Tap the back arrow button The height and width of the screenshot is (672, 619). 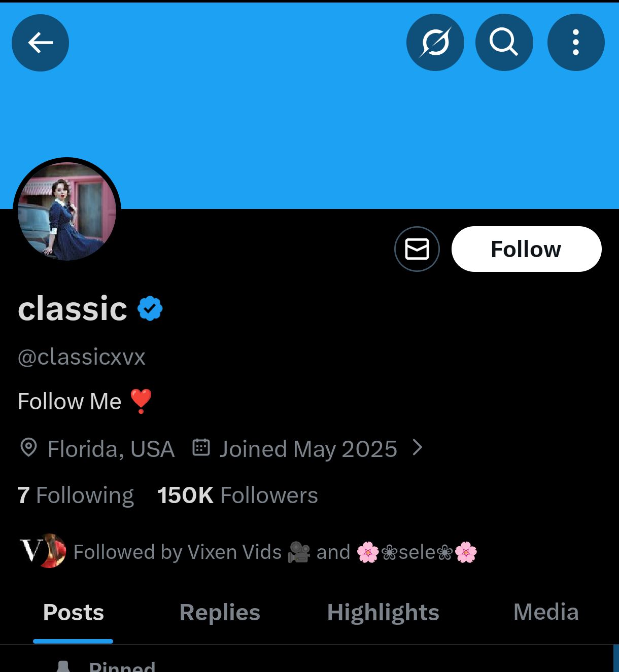click(40, 43)
